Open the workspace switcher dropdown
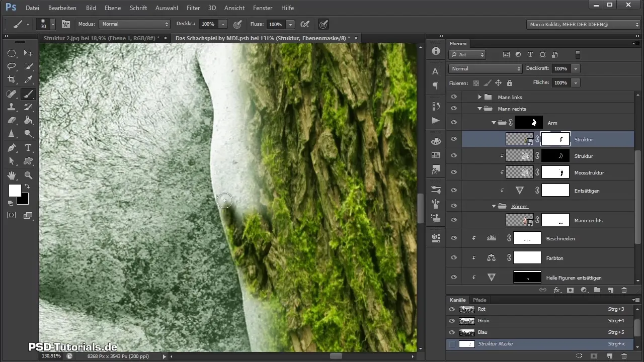This screenshot has height=362, width=644. coord(584,24)
